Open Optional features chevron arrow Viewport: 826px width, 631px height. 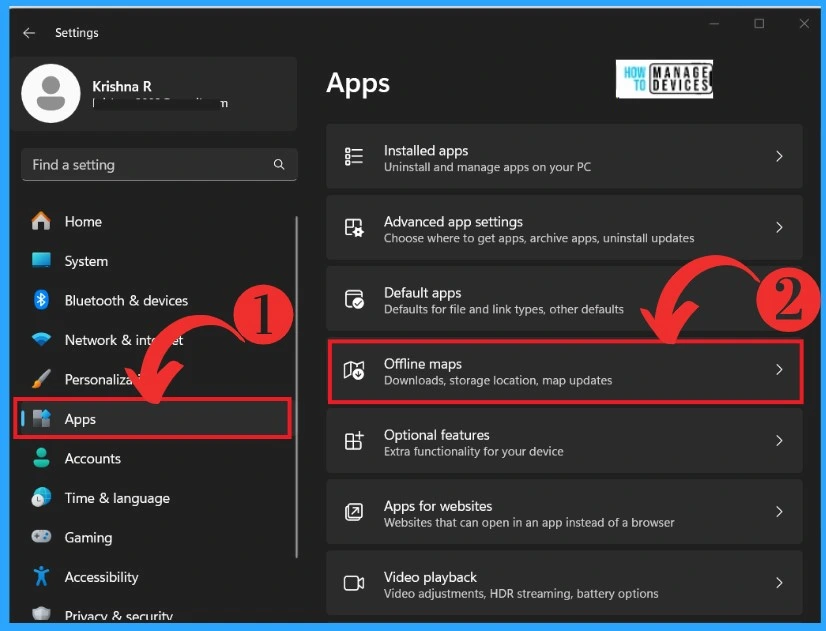779,440
